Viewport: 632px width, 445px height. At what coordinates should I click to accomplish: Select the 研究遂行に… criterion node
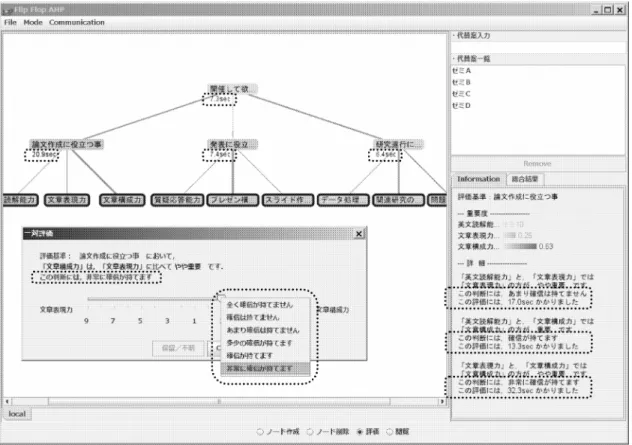pos(398,144)
